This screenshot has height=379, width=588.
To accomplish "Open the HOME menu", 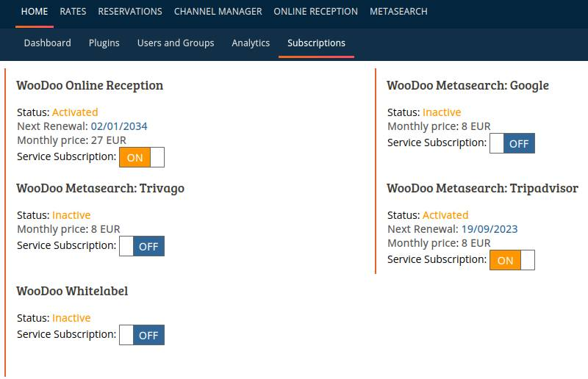I will click(x=35, y=12).
